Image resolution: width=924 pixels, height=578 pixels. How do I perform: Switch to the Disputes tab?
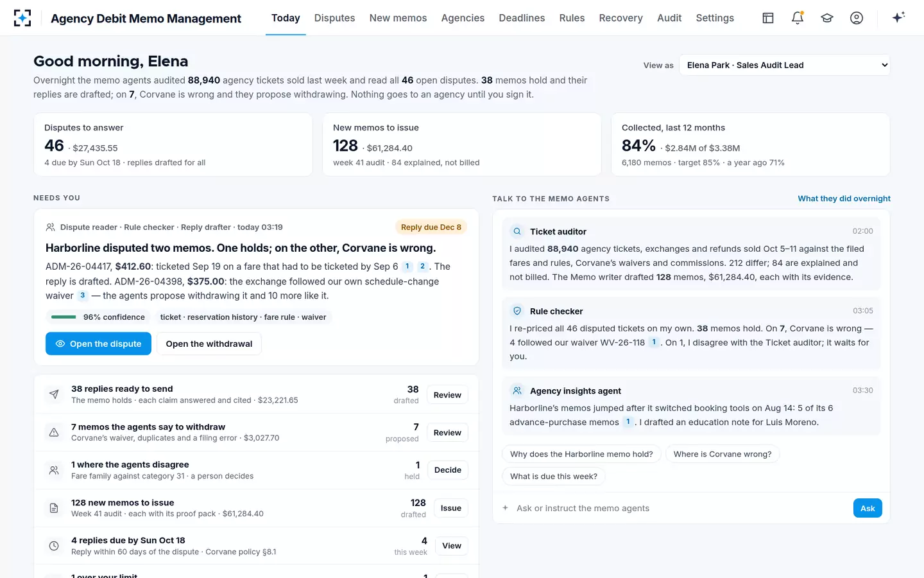[x=334, y=18]
